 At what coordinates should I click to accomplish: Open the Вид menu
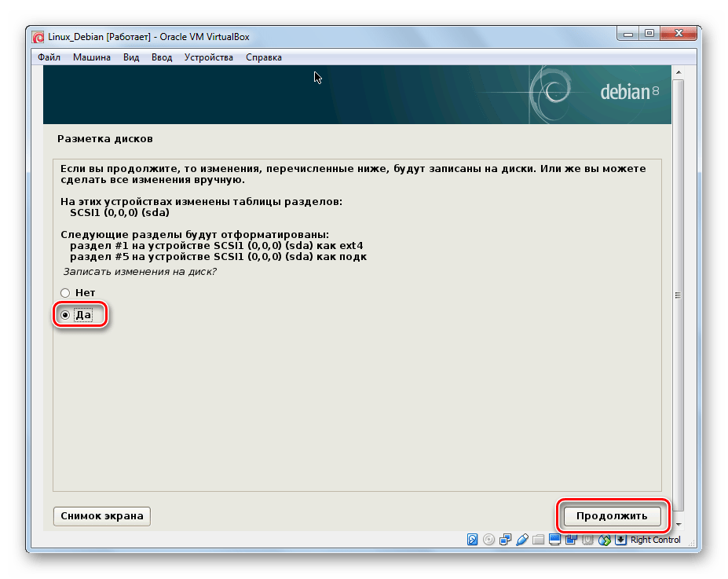131,57
